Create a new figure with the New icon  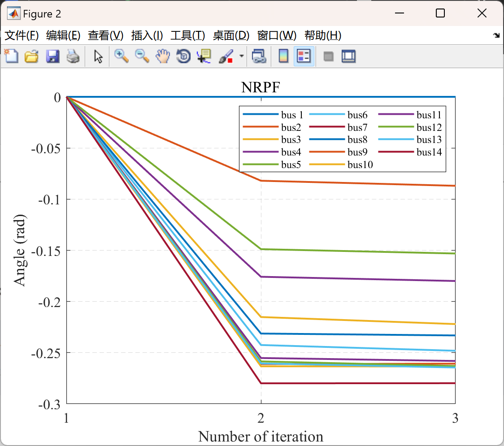tap(11, 56)
